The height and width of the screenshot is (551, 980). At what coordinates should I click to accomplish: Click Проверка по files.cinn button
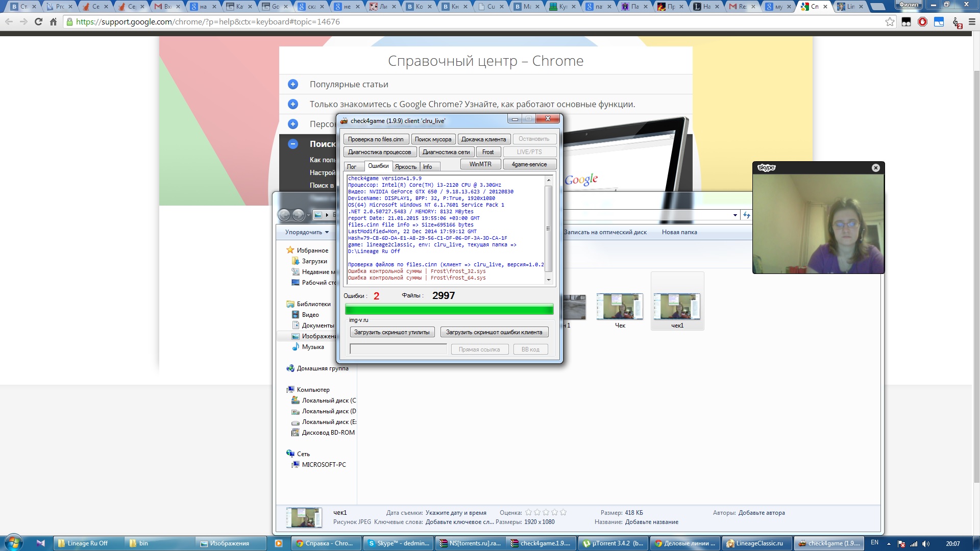click(x=376, y=139)
